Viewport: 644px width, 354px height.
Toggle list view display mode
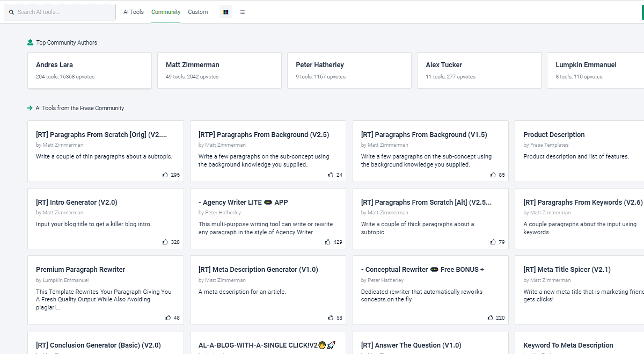(242, 12)
